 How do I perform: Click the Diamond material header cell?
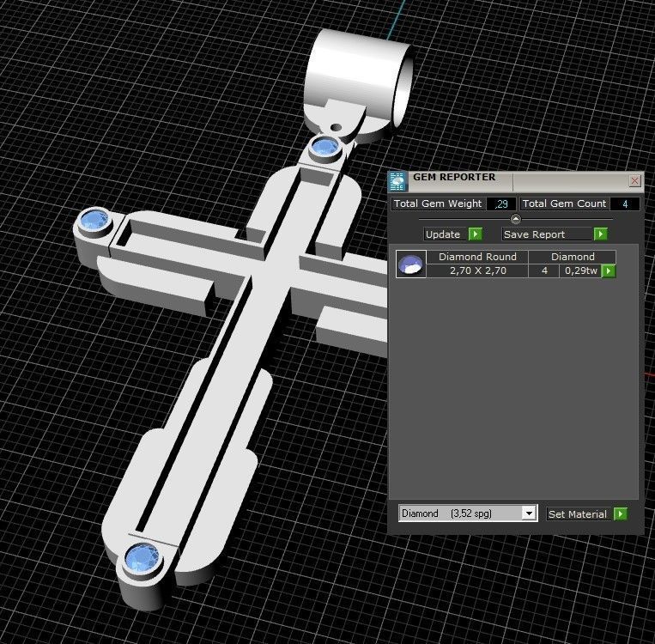pos(573,257)
